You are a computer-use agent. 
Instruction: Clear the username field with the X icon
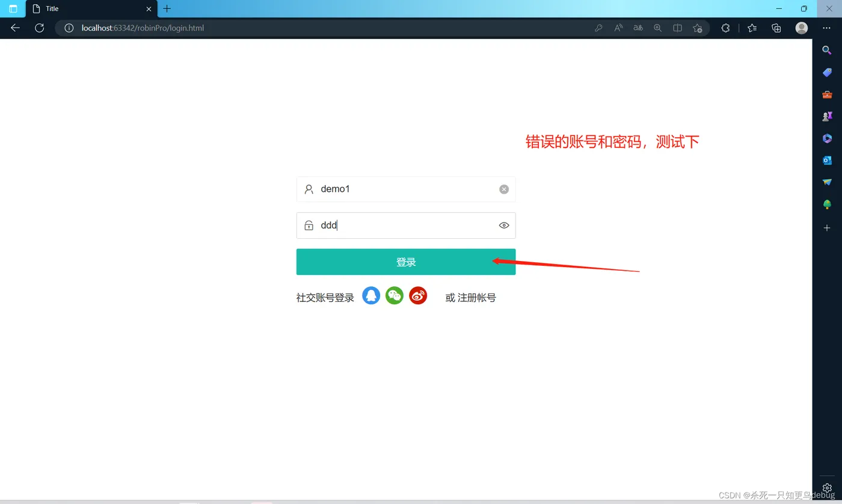click(x=504, y=189)
